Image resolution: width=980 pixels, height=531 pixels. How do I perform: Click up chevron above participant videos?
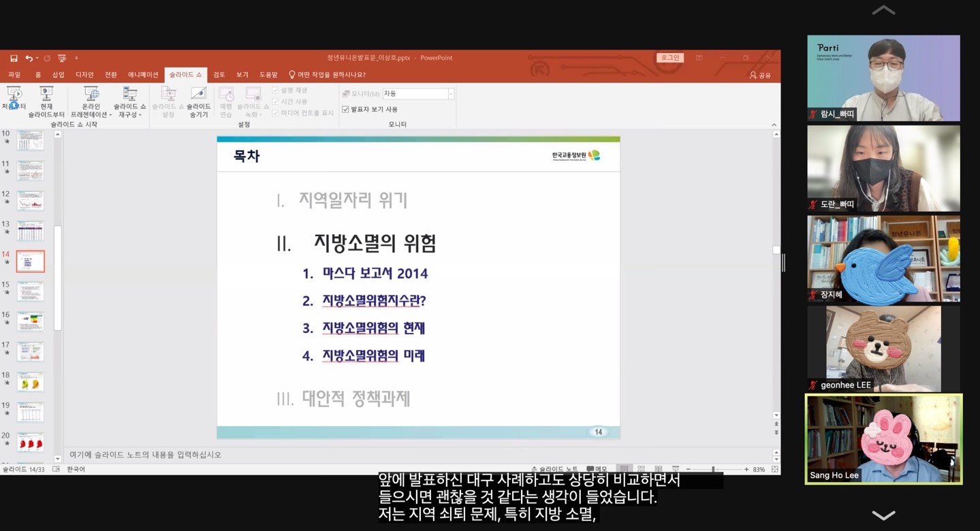coord(883,10)
